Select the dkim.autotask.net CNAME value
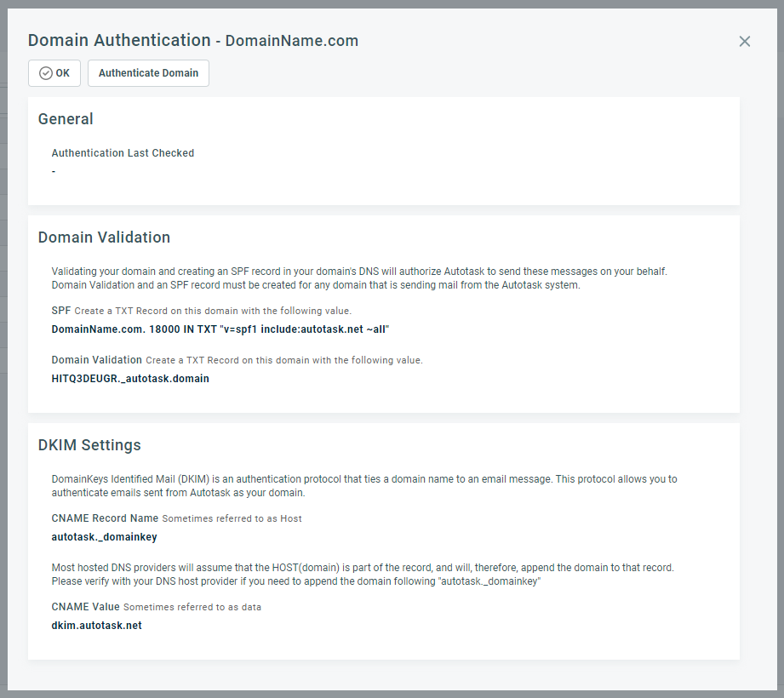The width and height of the screenshot is (784, 698). click(x=96, y=626)
